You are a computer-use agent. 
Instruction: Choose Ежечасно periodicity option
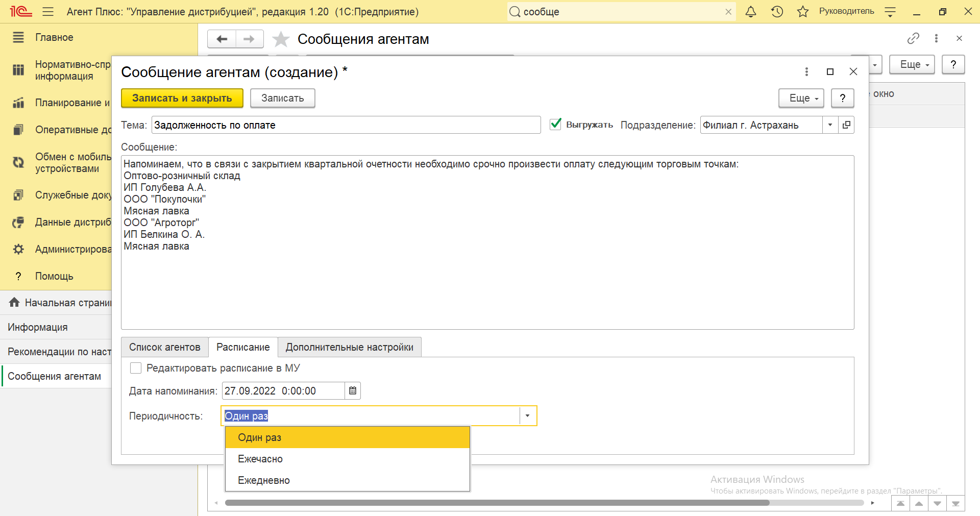pos(347,459)
